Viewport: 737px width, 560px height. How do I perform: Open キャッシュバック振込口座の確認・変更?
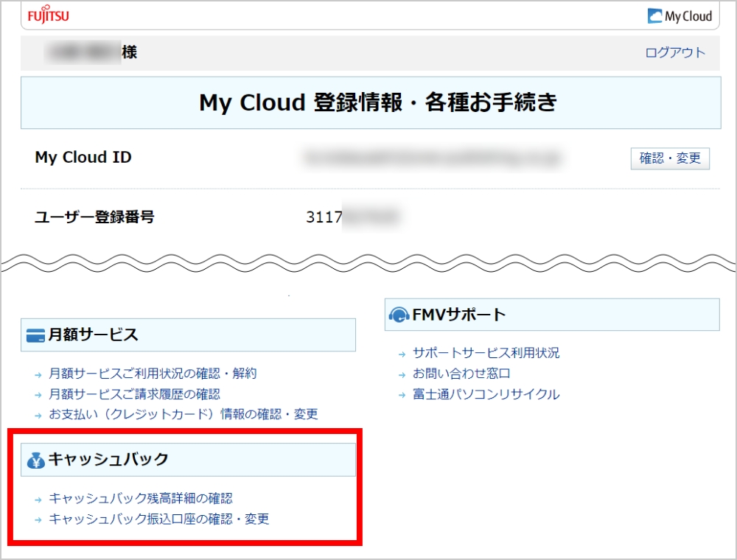click(158, 519)
